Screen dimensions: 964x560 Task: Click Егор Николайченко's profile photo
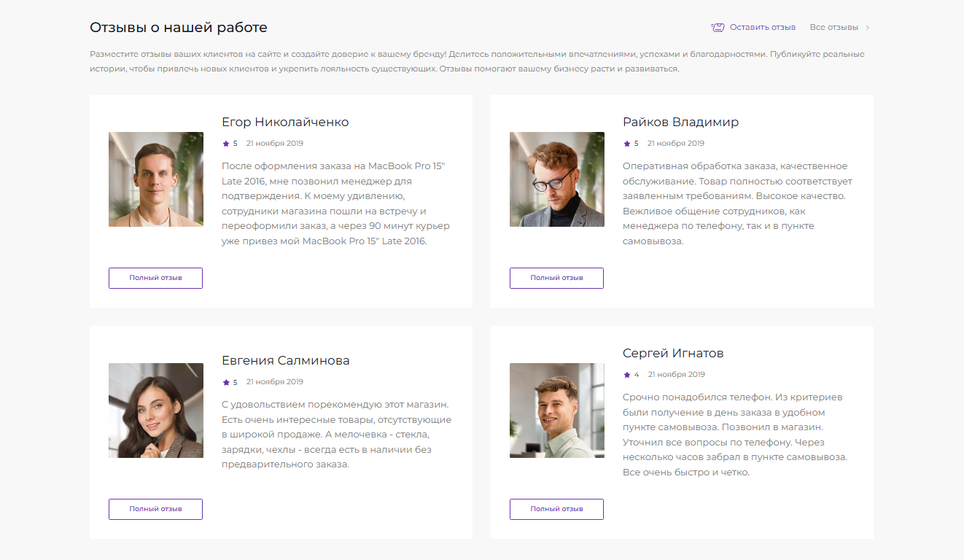[x=156, y=179]
